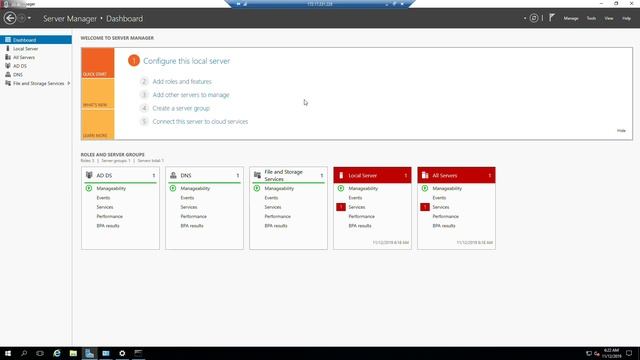Open taskbar search
The image size is (640, 360).
(x=24, y=353)
